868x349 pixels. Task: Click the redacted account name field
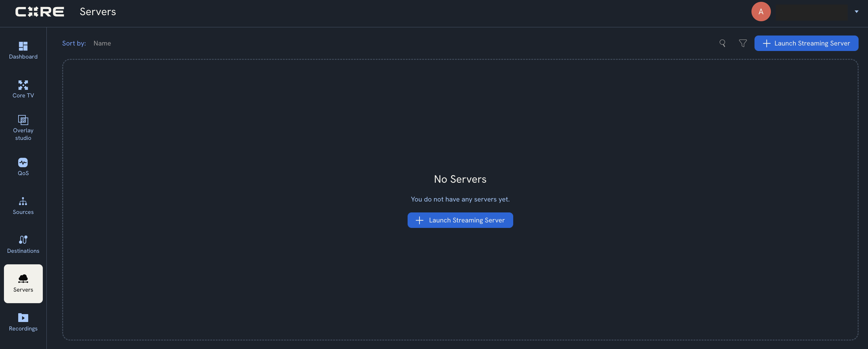click(811, 12)
